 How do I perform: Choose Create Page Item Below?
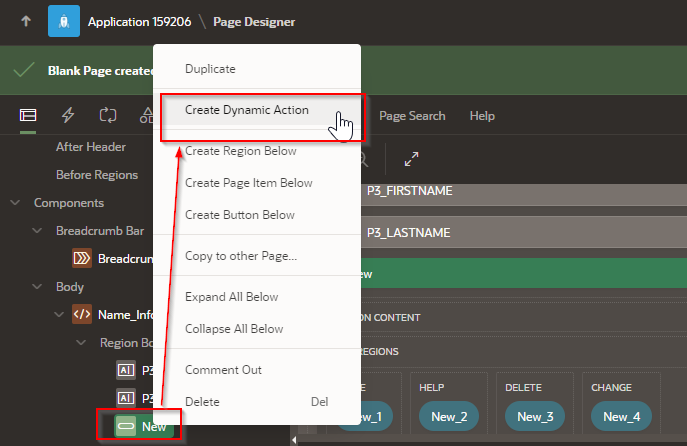click(x=257, y=183)
